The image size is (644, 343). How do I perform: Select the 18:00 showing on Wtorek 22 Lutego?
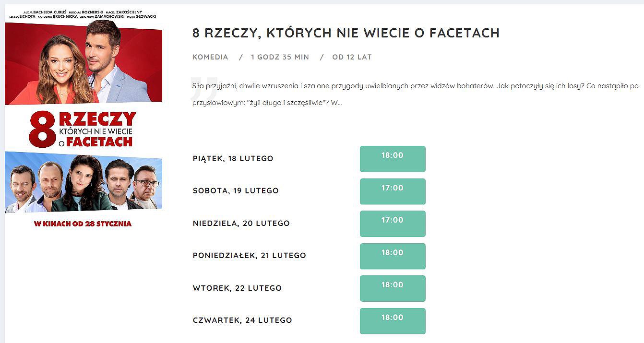click(393, 288)
